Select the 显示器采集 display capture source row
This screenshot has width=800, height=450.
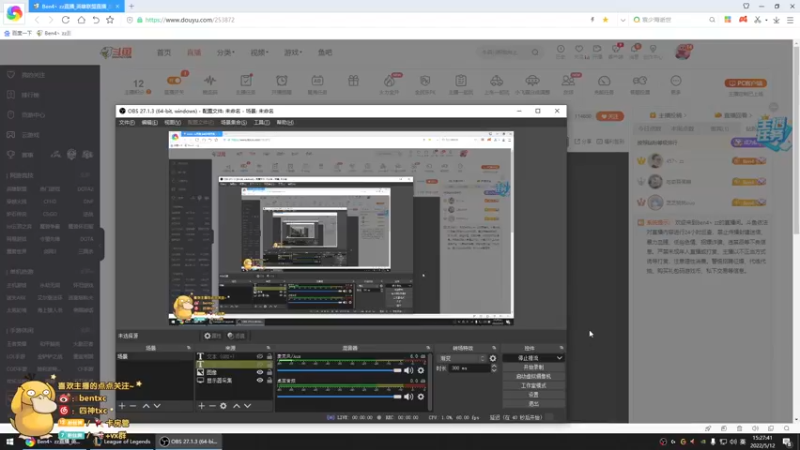[234, 381]
